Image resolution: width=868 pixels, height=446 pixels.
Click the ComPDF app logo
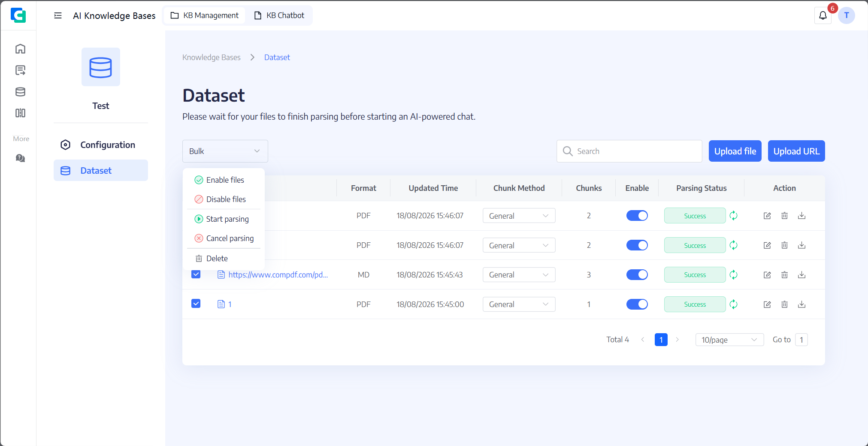(x=18, y=15)
